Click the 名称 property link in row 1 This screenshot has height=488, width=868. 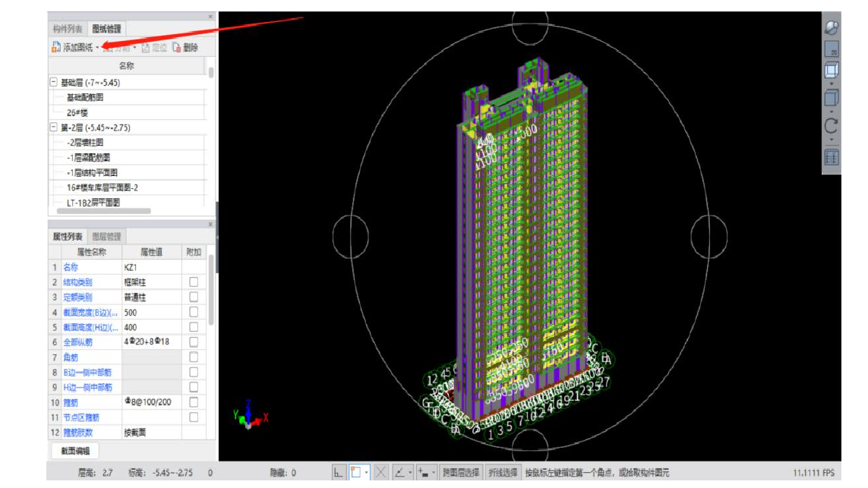[x=71, y=267]
